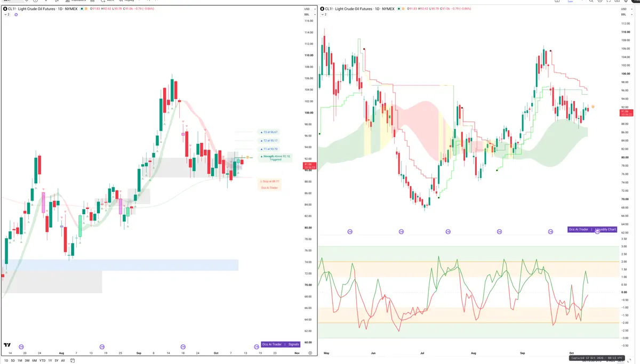
Task: Click the 'T2 at 95.17' target label
Action: (269, 141)
